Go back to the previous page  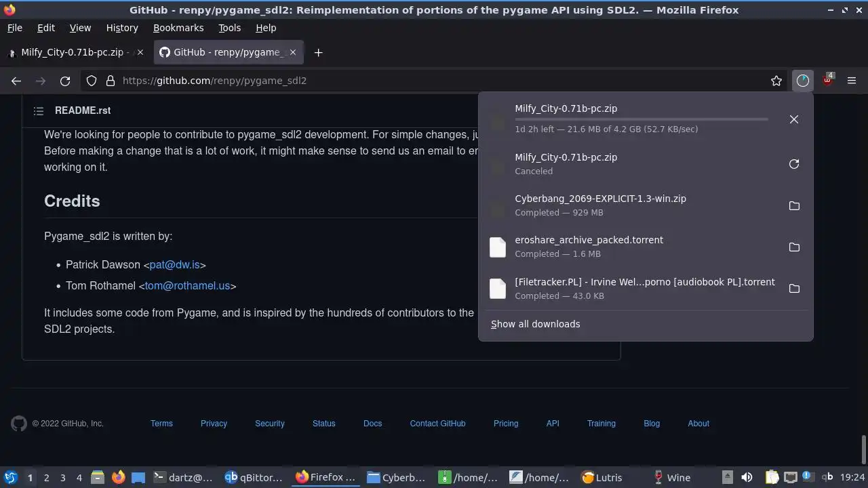16,81
